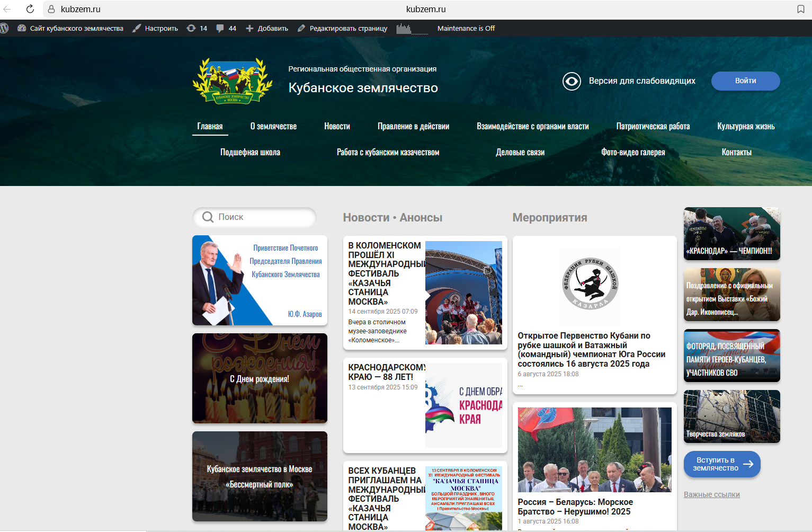Click the browser reload icon
The width and height of the screenshot is (812, 532).
[30, 9]
